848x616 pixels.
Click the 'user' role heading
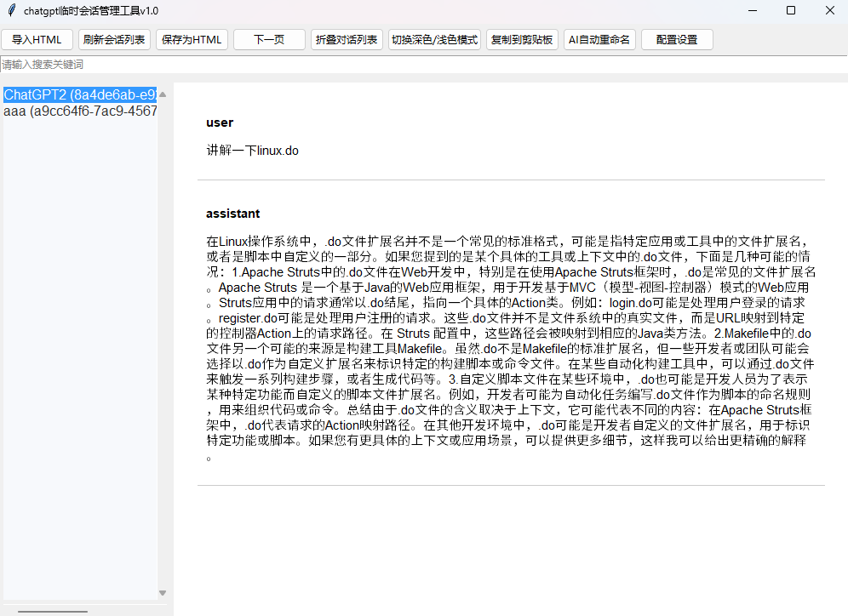(x=220, y=123)
